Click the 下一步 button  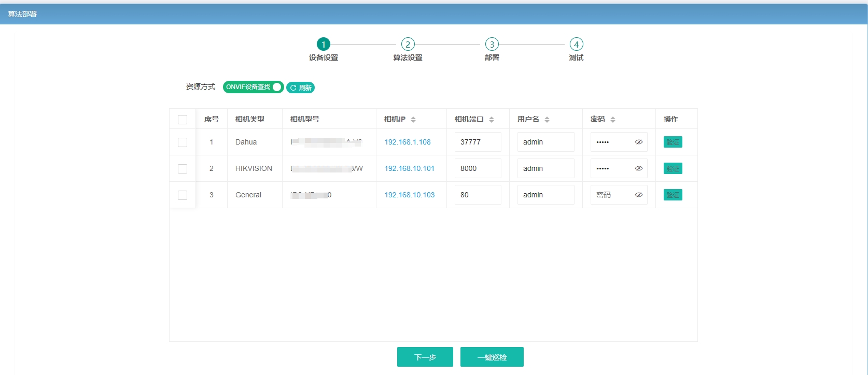[x=425, y=357]
